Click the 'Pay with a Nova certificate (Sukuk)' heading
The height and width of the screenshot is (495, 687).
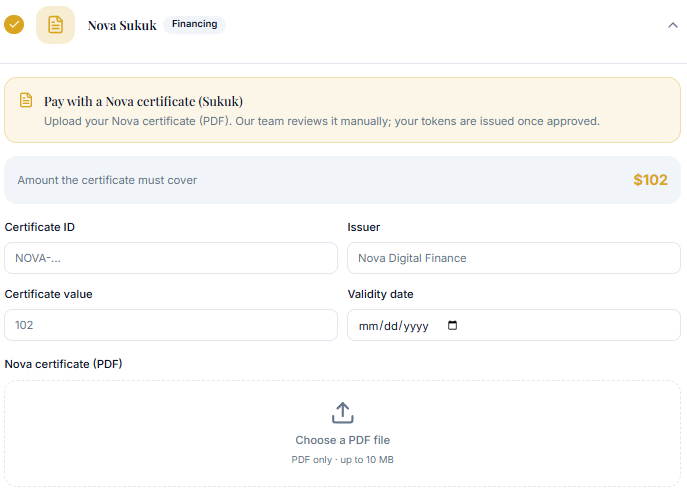click(x=143, y=102)
